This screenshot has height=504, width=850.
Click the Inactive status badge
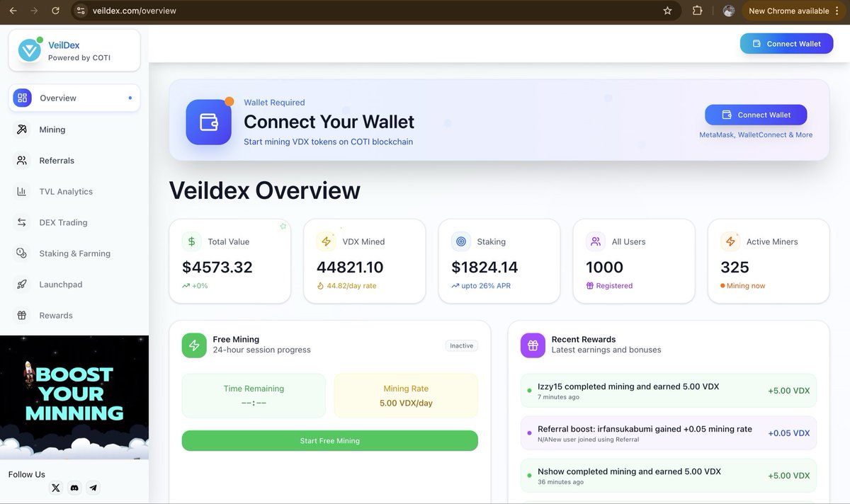pos(462,345)
